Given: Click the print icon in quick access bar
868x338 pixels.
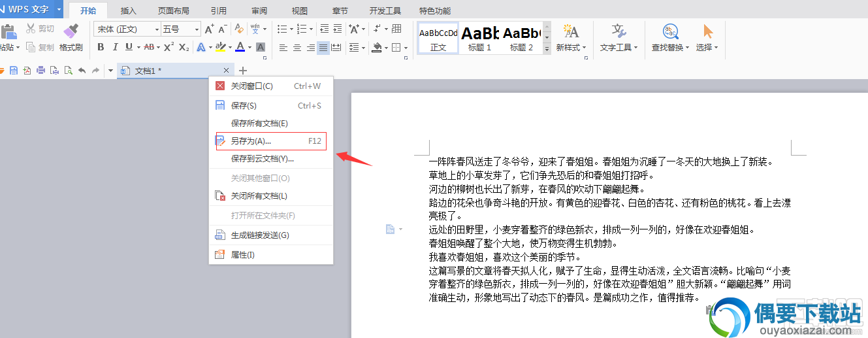Looking at the screenshot, I should point(41,71).
